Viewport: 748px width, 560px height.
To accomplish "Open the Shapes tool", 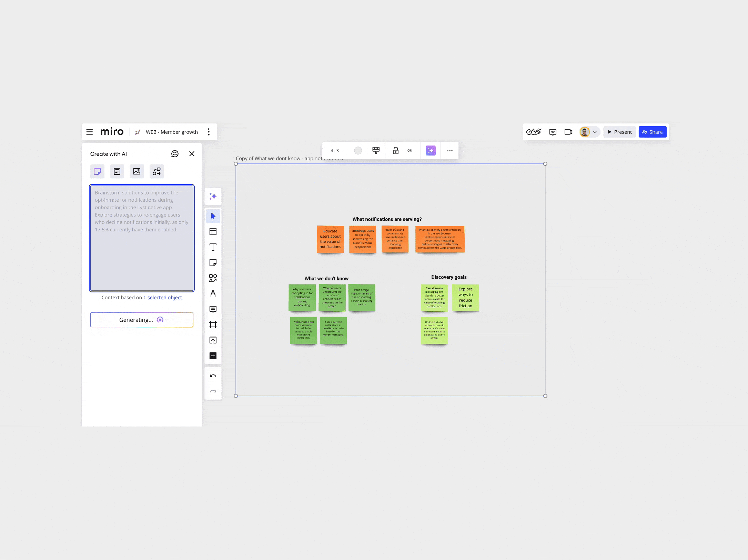I will (x=213, y=278).
